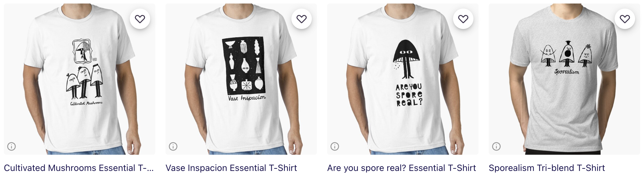Click the framed mushroom portrait drawing on the first shirt
The height and width of the screenshot is (177, 644).
tap(83, 51)
